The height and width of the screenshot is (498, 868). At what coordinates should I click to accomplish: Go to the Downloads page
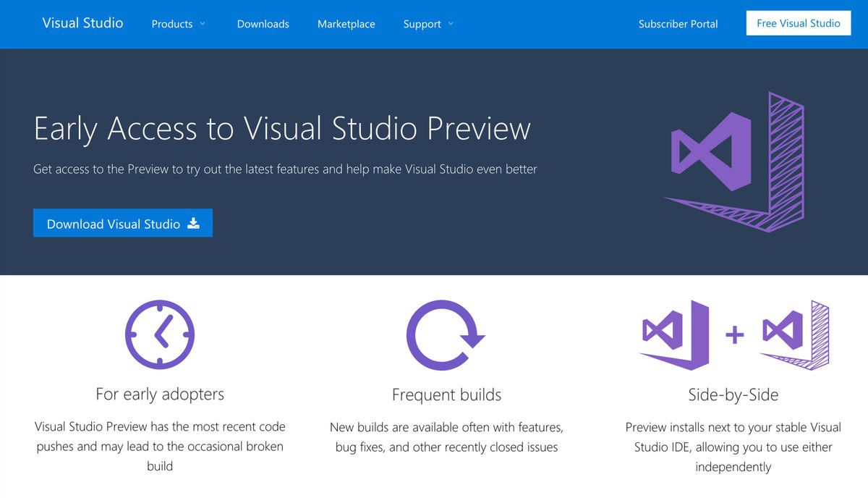pos(263,24)
